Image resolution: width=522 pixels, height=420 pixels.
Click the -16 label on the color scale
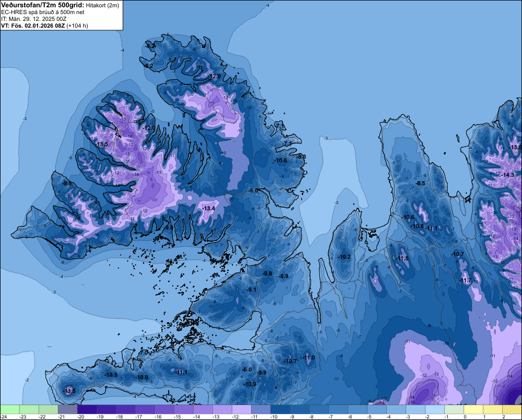pos(158,417)
